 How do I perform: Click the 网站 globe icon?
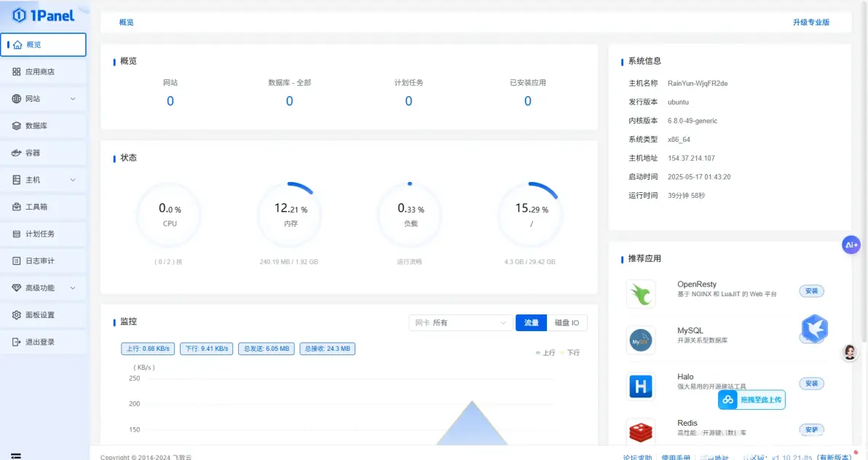17,98
